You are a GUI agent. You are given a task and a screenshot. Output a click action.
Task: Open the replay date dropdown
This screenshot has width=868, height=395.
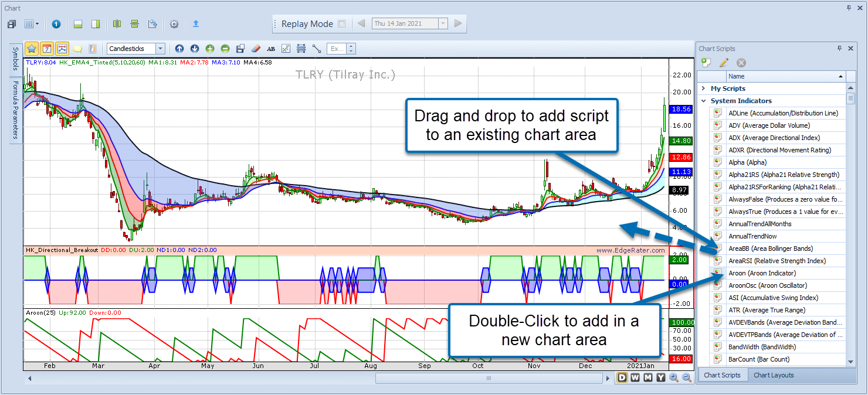443,24
